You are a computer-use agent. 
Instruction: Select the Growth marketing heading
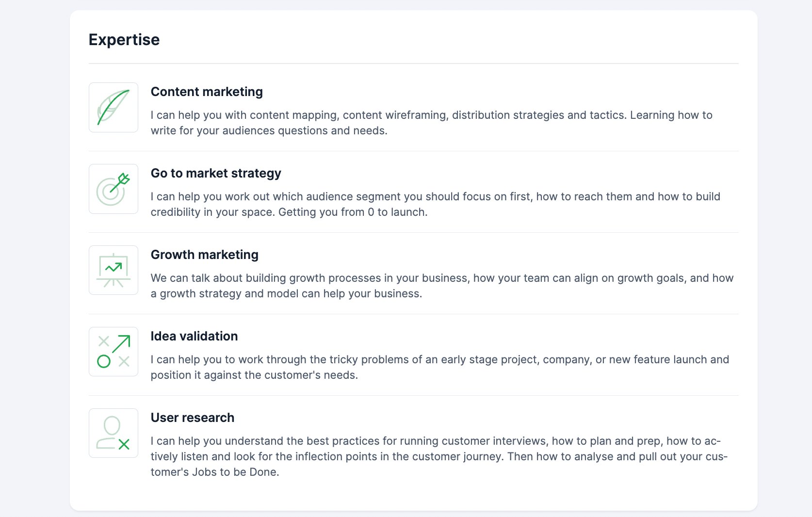click(205, 255)
